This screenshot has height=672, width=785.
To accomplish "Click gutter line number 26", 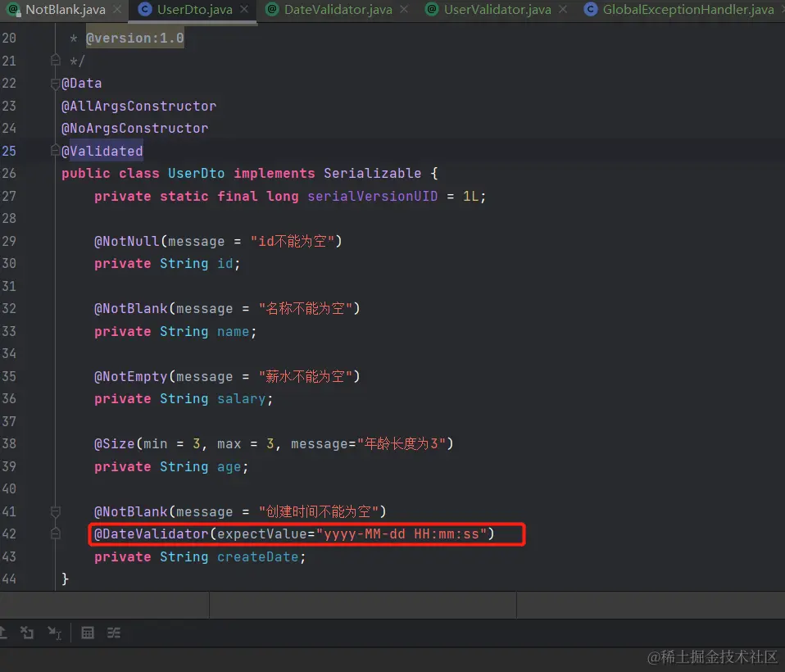I will pos(9,173).
